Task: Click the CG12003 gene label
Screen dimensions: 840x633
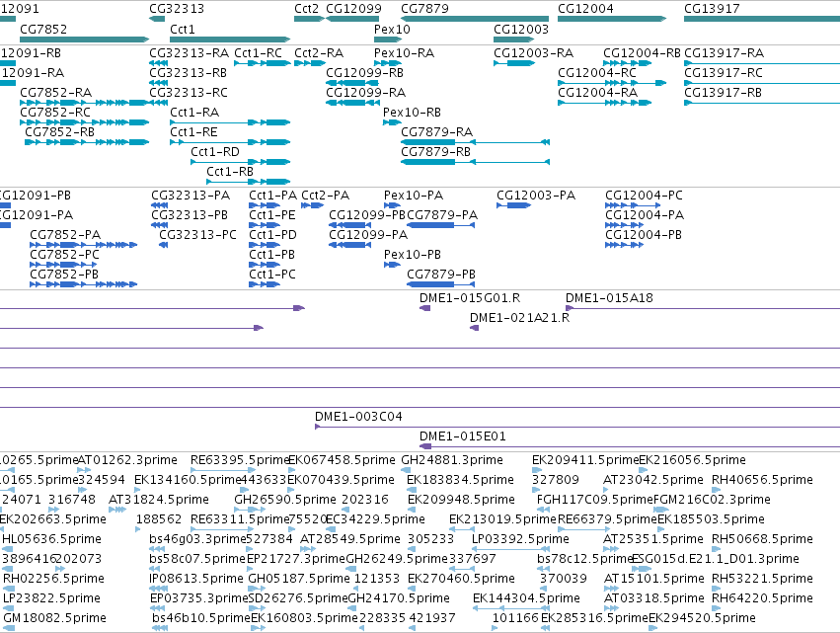Action: tap(521, 29)
